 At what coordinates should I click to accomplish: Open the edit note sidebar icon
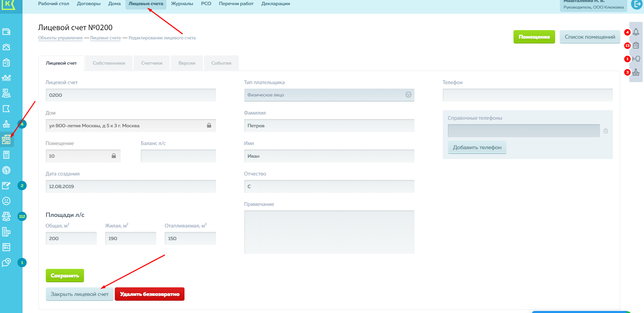6,186
